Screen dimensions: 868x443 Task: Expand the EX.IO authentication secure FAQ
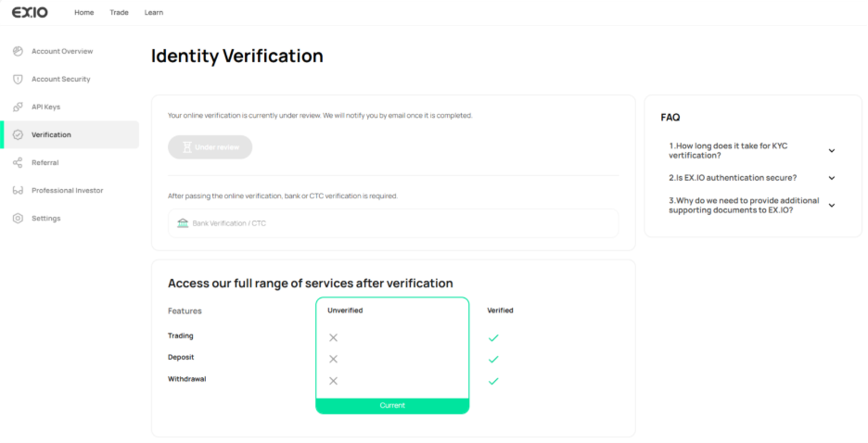(831, 177)
